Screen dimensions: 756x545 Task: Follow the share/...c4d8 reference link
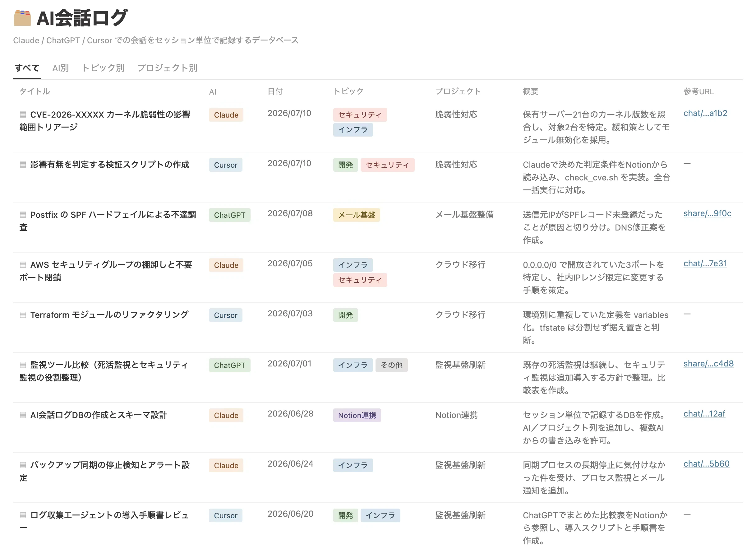coord(708,364)
